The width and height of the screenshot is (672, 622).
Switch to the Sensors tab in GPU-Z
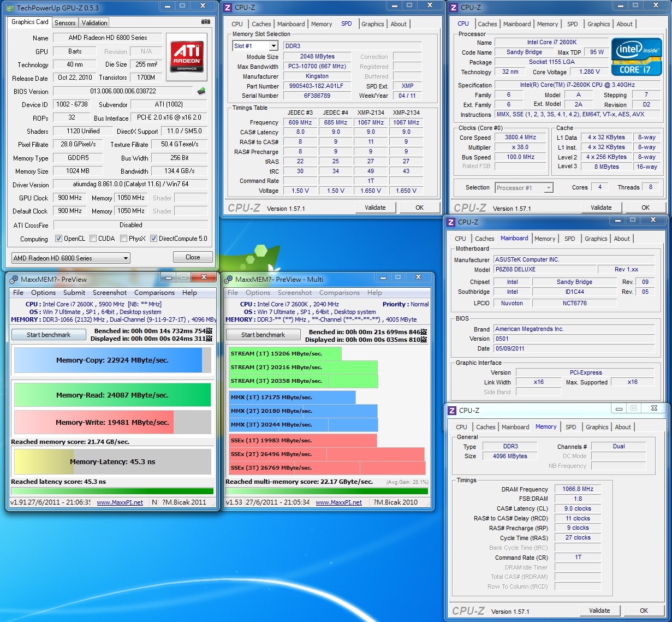pos(65,23)
